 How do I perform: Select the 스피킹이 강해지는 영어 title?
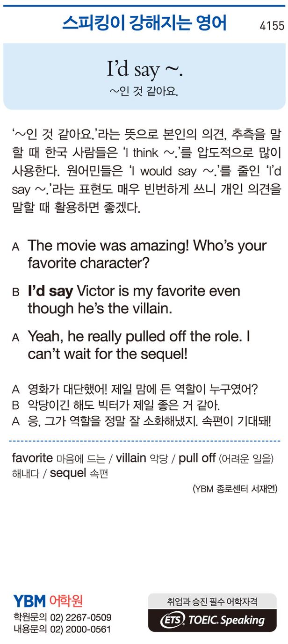[144, 23]
